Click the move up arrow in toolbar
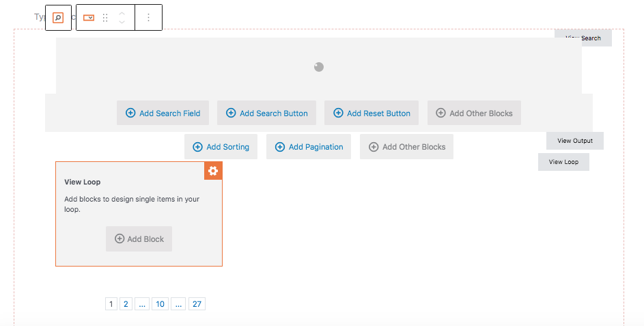Screen dimensions: 644x326 click(122, 13)
